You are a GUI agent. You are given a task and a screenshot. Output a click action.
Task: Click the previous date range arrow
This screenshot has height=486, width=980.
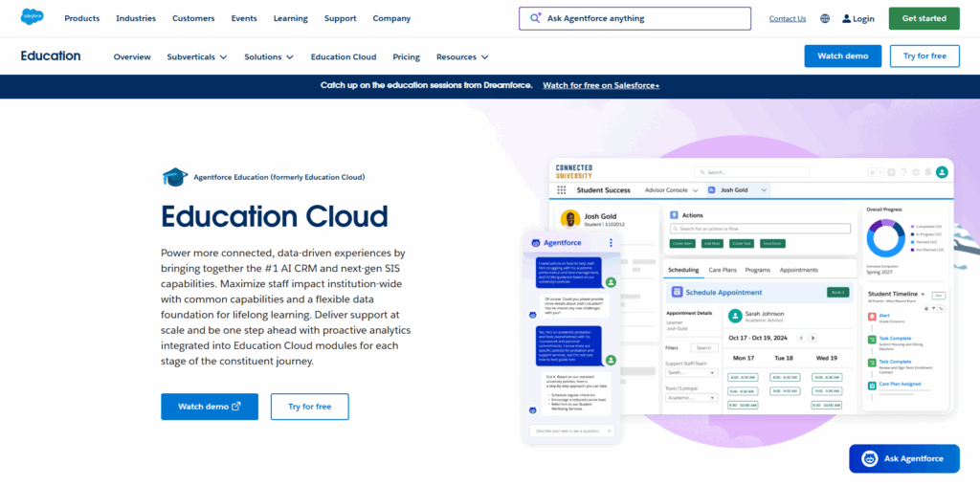point(802,338)
